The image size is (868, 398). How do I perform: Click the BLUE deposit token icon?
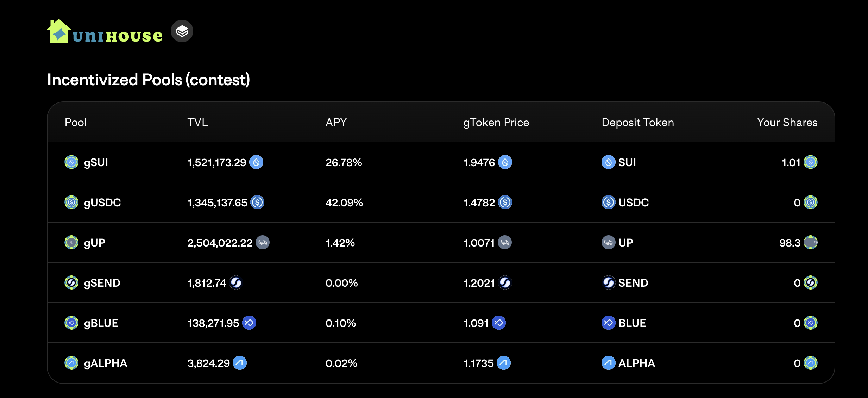608,323
